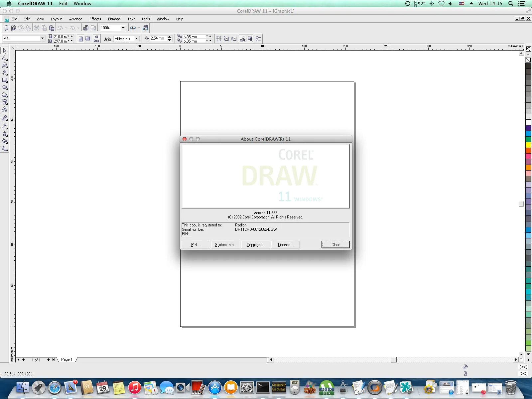Enable Landscape page orientation
Viewport: 532px width, 399px height.
87,39
